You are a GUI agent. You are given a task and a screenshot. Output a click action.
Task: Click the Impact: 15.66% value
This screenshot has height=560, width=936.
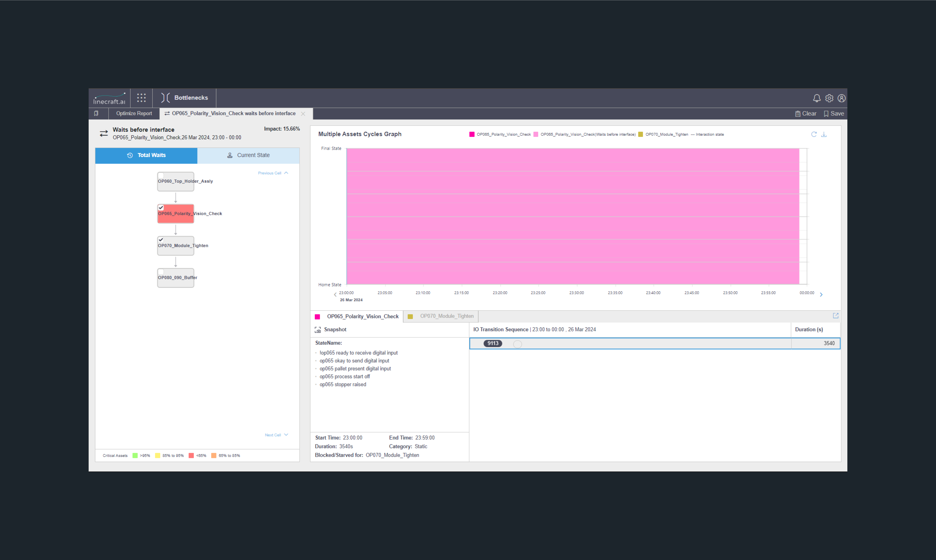(282, 129)
